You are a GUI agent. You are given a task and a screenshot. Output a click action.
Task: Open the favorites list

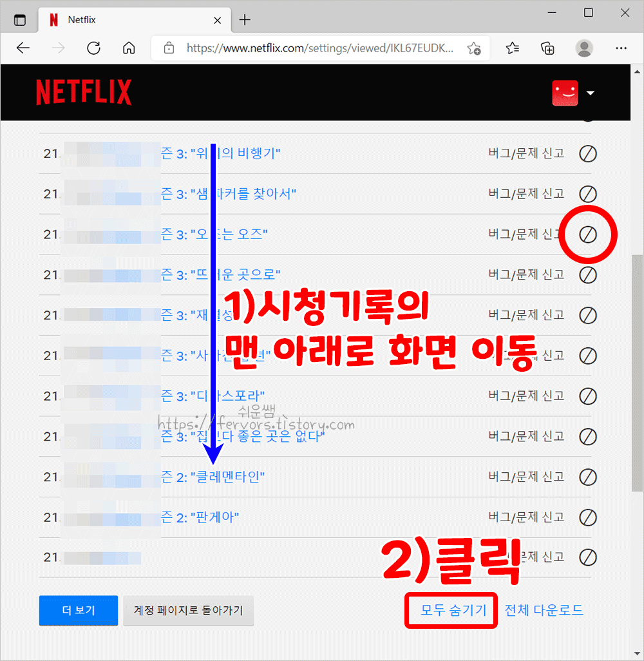tap(512, 48)
